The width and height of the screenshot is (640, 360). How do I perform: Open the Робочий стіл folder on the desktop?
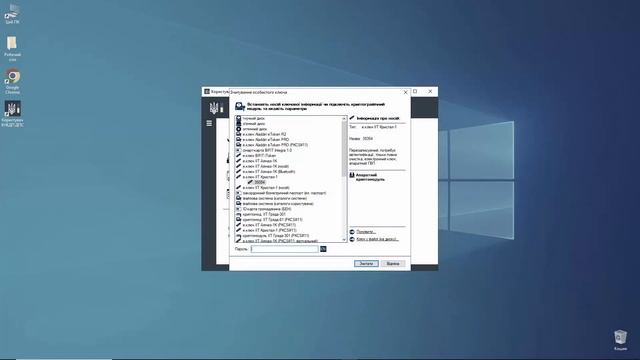click(12, 48)
